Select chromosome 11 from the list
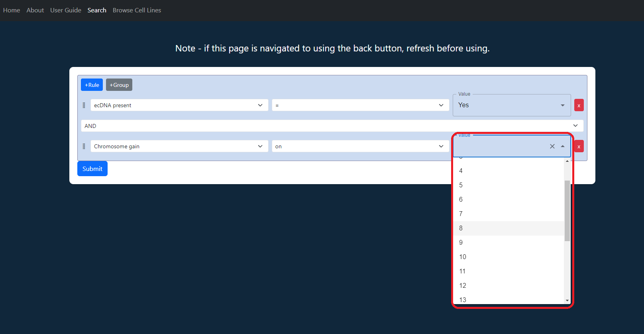Viewport: 644px width, 334px height. click(x=509, y=271)
